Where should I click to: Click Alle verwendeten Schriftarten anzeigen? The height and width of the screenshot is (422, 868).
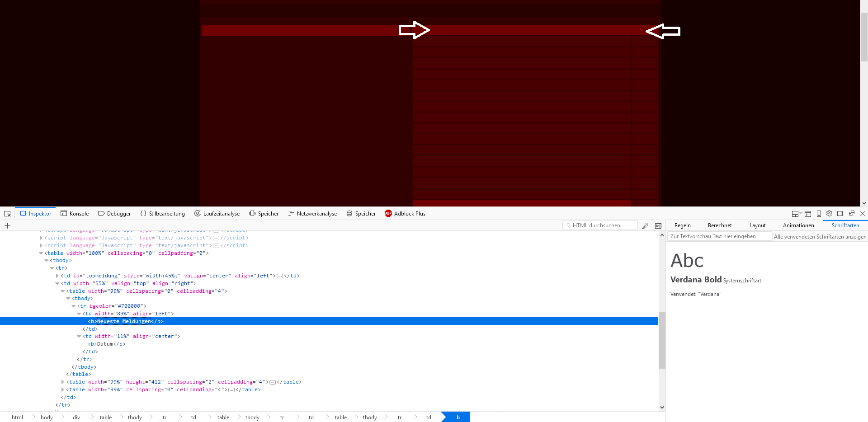[x=820, y=237]
